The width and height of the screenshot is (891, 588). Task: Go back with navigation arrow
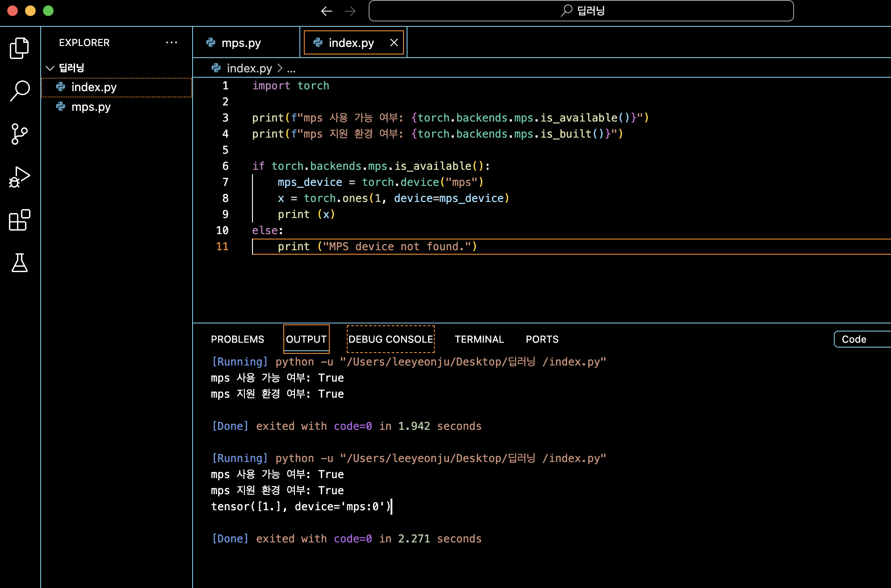[327, 11]
